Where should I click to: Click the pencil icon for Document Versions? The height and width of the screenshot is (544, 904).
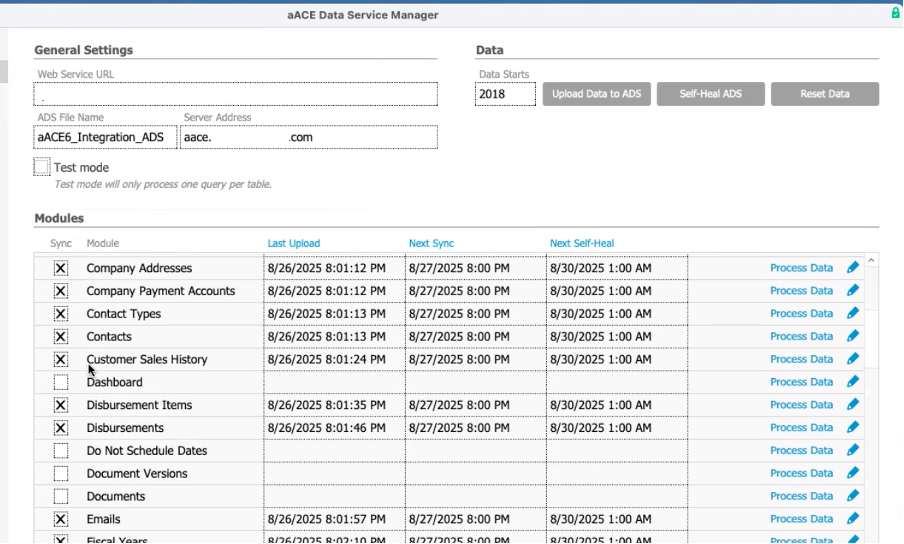click(x=853, y=473)
